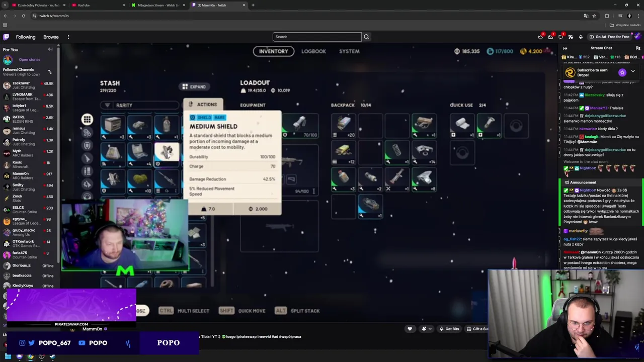
Task: Open Myth channel in the sidebar
Action: point(30,153)
